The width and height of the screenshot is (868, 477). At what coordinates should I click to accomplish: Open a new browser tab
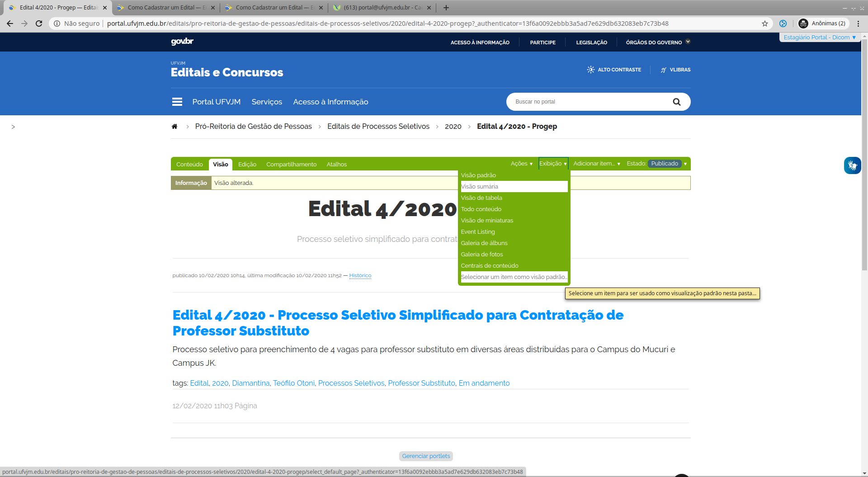coord(446,8)
